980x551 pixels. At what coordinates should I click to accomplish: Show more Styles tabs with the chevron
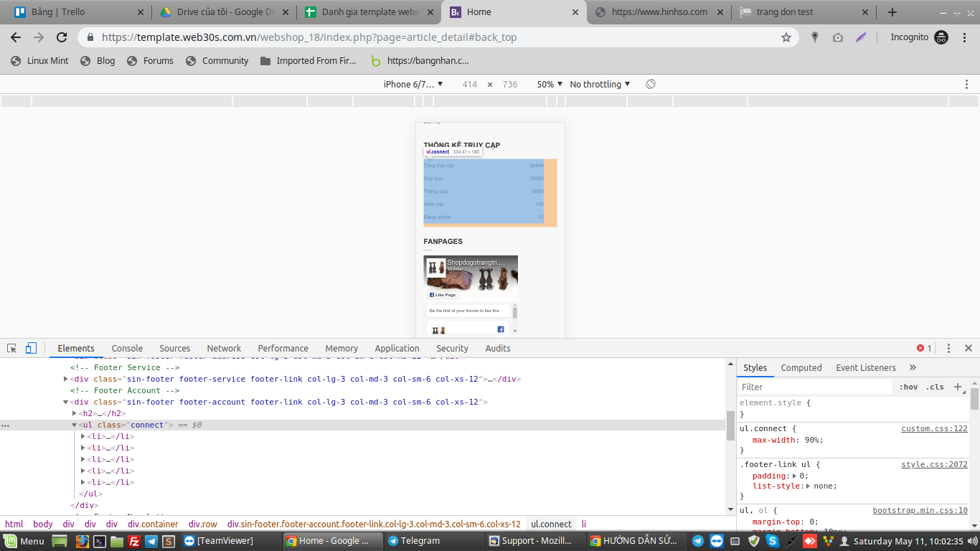pos(913,367)
